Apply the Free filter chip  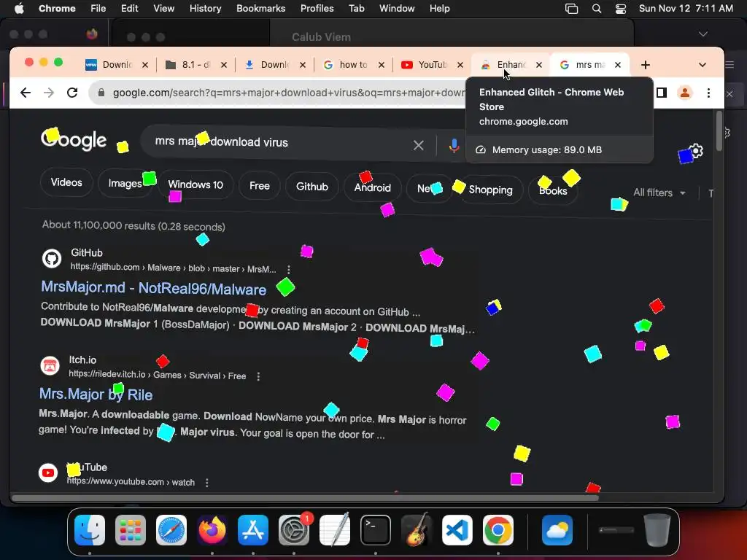pos(260,186)
